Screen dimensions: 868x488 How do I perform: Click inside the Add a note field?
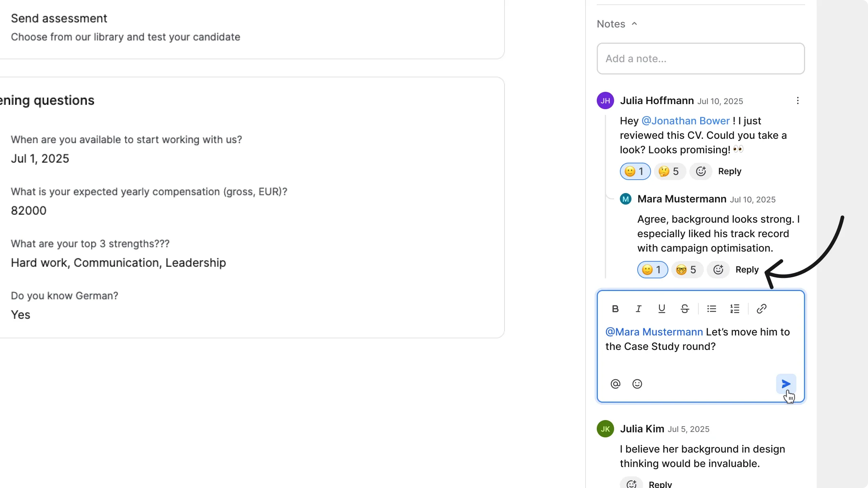701,59
